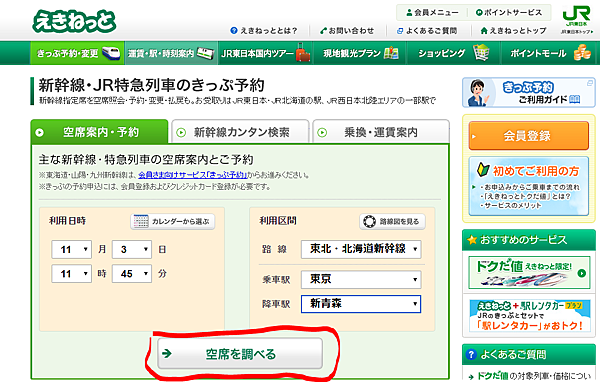Click the map sightseeing plan icon
600x382 pixels.
click(x=391, y=53)
